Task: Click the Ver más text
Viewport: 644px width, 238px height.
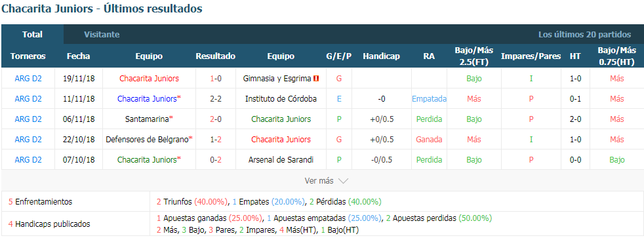Action: click(x=319, y=181)
